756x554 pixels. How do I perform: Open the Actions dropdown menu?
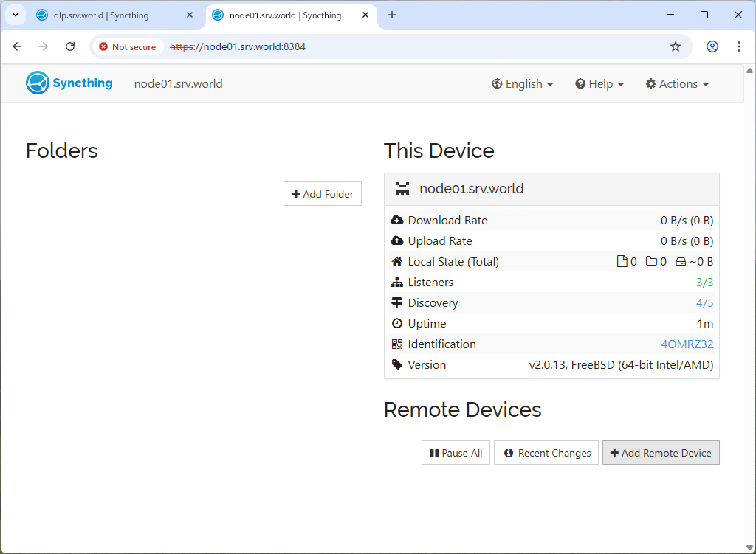pyautogui.click(x=677, y=84)
